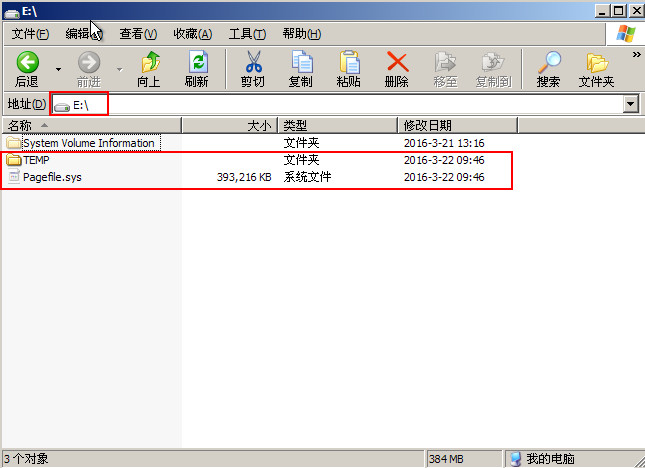Click the Windows logo in the menu bar
Image resolution: width=645 pixels, height=468 pixels.
pyautogui.click(x=626, y=34)
